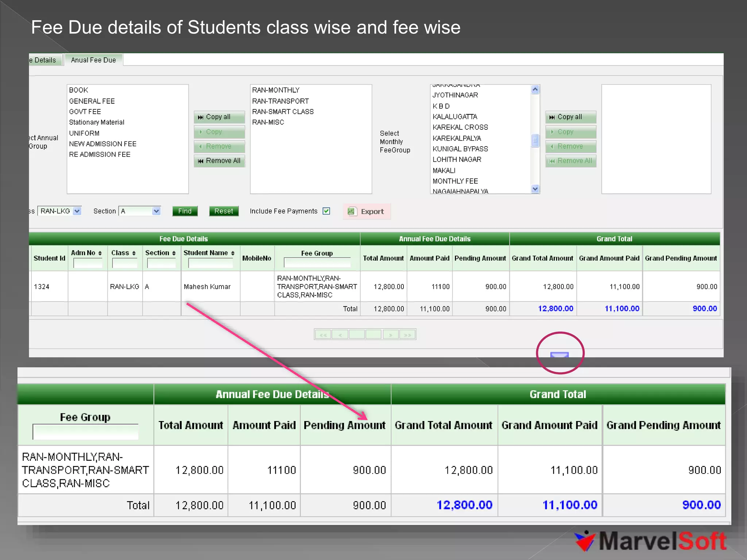Click the Find button
The width and height of the screenshot is (747, 560).
[x=185, y=211]
